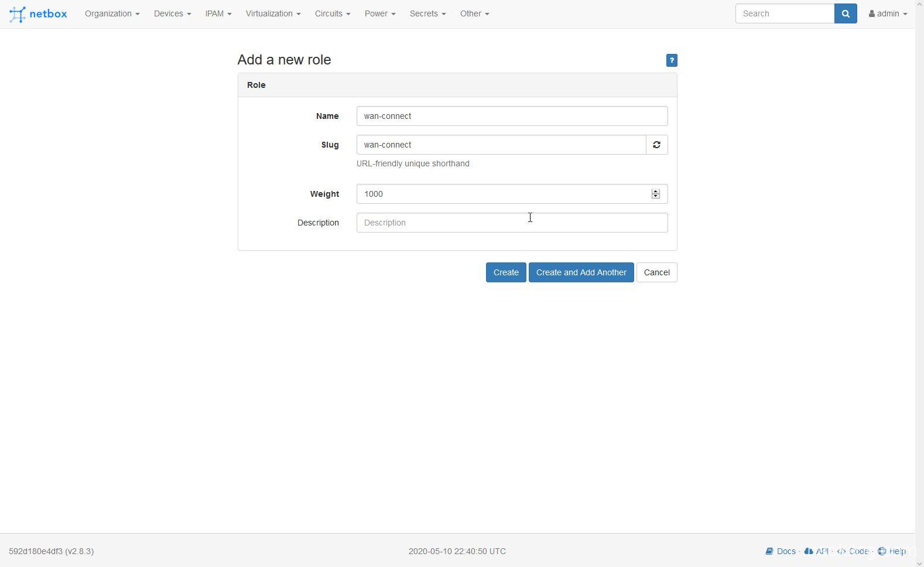This screenshot has height=567, width=924.
Task: Click the down arrow of page scrollbar
Action: pyautogui.click(x=919, y=563)
